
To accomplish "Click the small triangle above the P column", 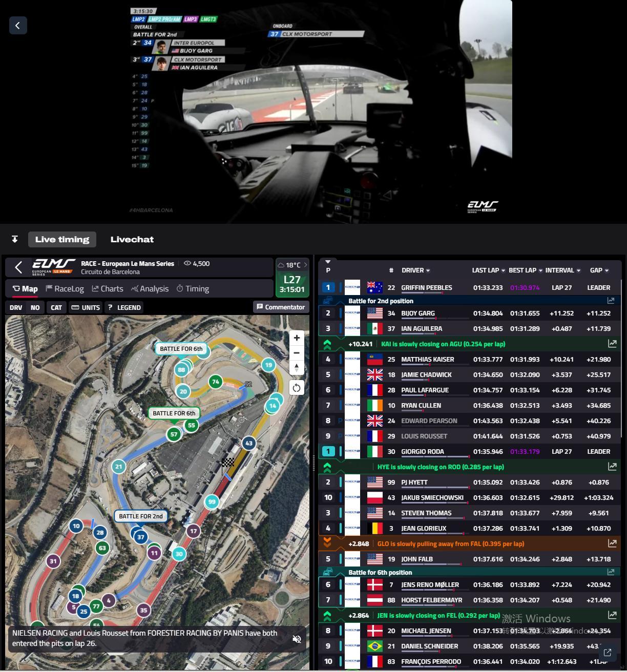I will [328, 262].
